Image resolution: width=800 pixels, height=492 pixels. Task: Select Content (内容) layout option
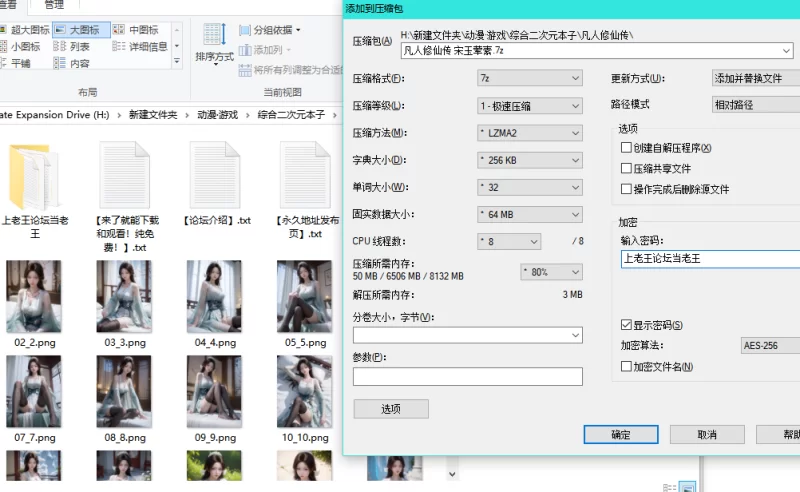click(72, 63)
